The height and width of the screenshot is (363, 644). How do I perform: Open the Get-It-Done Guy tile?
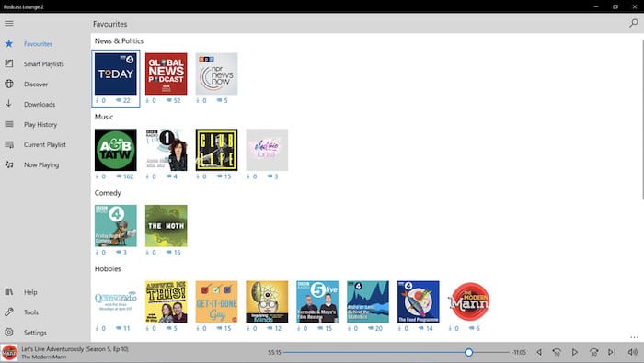pos(216,301)
